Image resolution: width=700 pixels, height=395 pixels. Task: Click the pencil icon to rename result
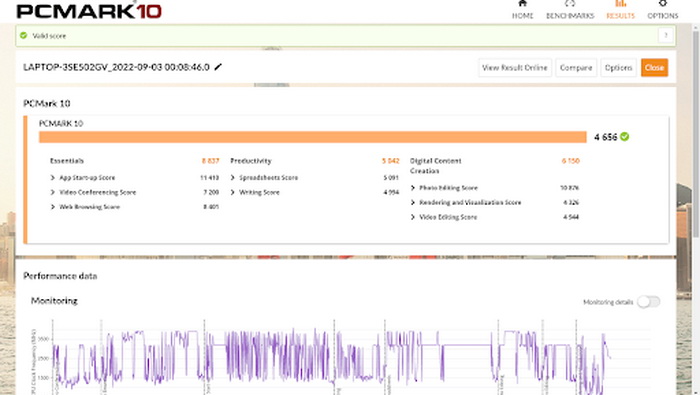pyautogui.click(x=218, y=67)
